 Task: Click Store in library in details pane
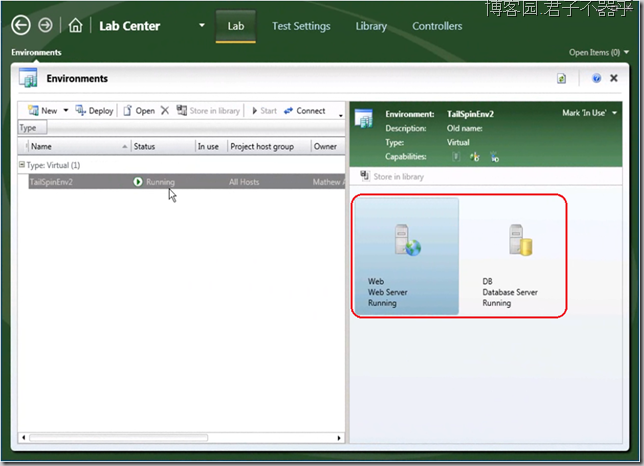click(392, 177)
